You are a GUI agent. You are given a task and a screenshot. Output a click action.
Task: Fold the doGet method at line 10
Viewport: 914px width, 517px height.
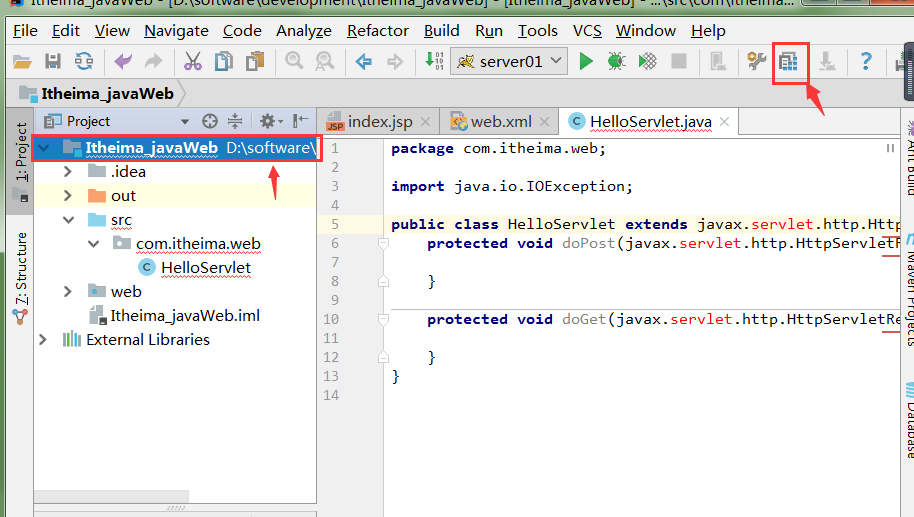[x=383, y=319]
